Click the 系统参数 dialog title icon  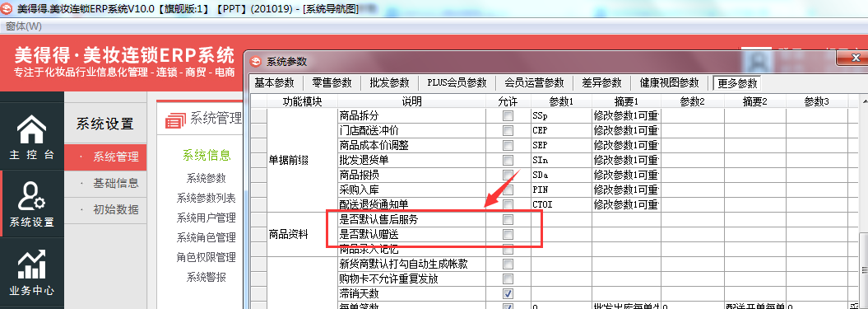[x=255, y=61]
